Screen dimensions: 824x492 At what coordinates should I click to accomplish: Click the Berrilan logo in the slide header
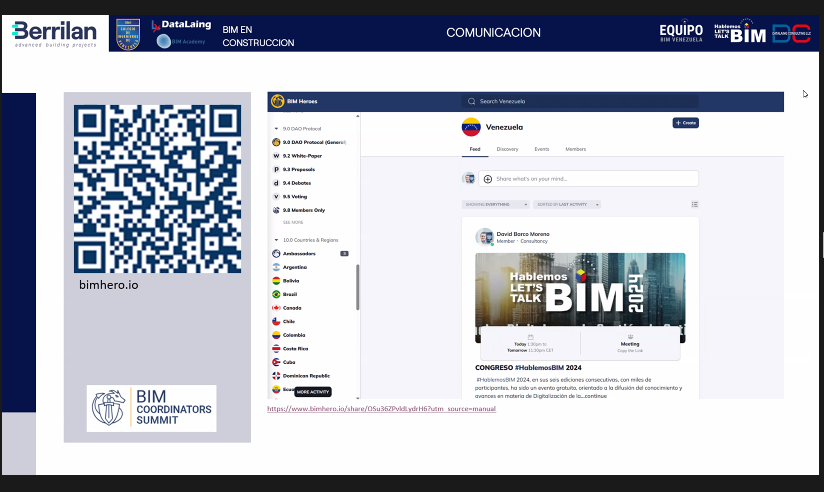[x=55, y=33]
